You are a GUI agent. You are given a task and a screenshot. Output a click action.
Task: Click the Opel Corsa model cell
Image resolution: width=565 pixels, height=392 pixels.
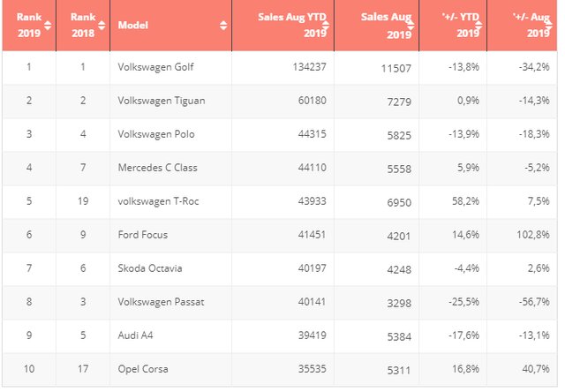(x=141, y=369)
